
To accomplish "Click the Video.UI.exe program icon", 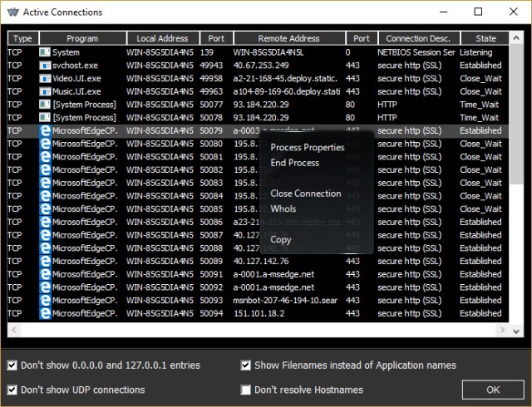I will (x=45, y=79).
